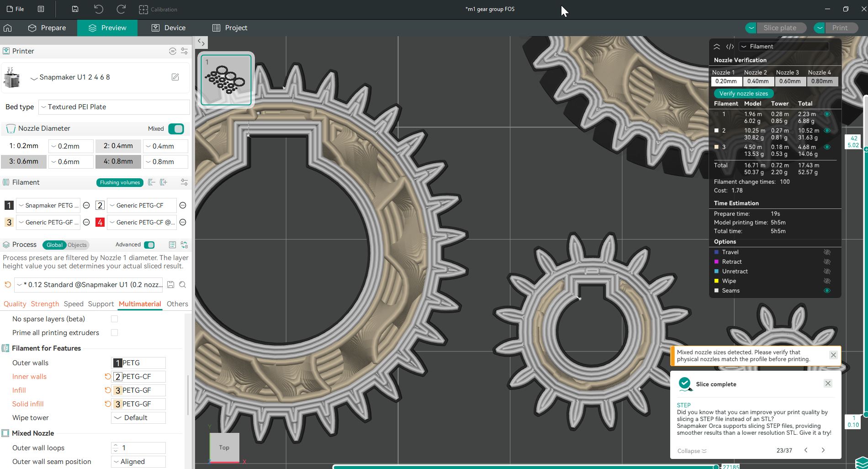Expand the Slice plate dropdown arrow
The width and height of the screenshot is (868, 469).
751,28
